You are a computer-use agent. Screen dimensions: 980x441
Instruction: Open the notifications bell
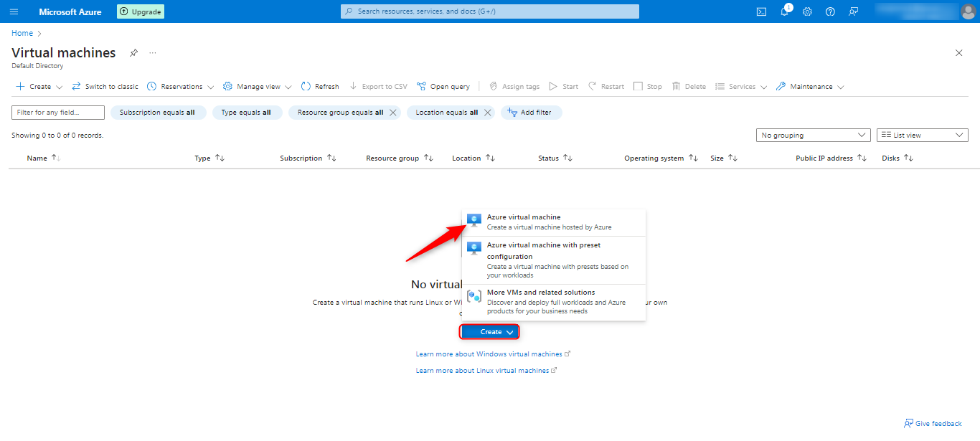click(x=785, y=11)
